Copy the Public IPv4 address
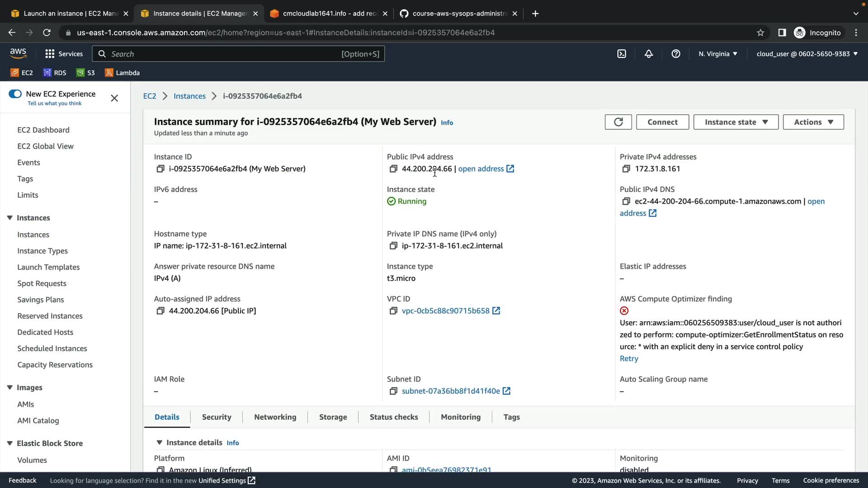The width and height of the screenshot is (868, 488). tap(393, 169)
